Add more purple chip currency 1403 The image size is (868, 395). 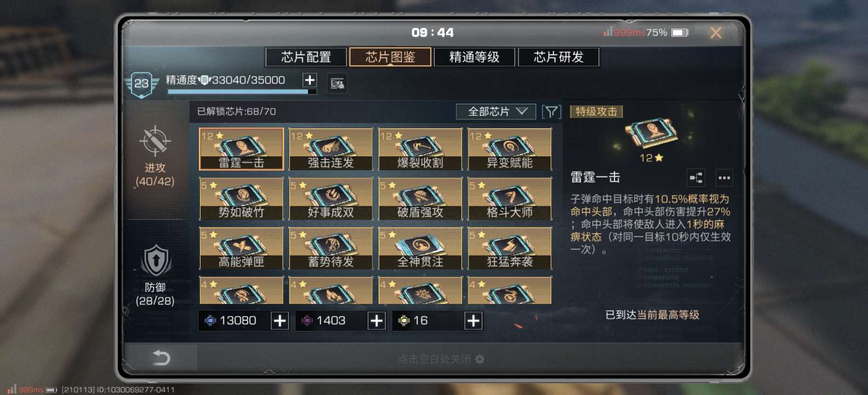376,321
